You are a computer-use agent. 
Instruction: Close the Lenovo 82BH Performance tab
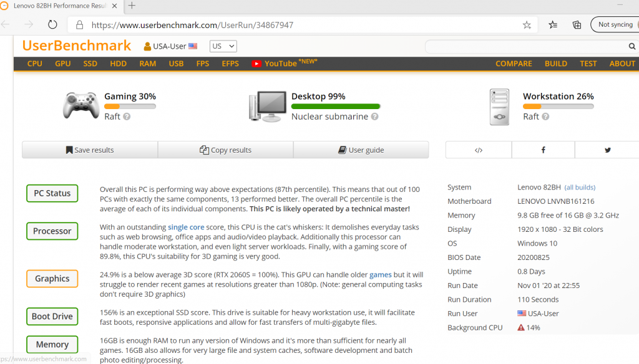(x=115, y=6)
